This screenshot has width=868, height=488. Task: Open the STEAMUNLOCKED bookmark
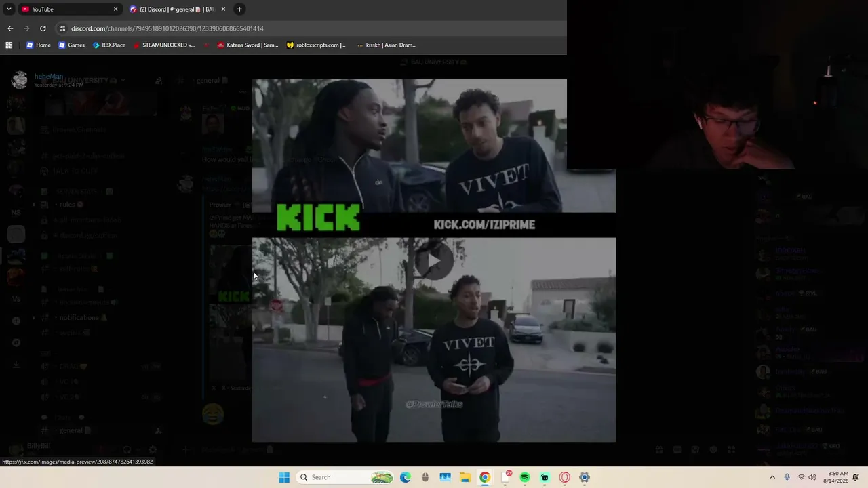pyautogui.click(x=164, y=45)
